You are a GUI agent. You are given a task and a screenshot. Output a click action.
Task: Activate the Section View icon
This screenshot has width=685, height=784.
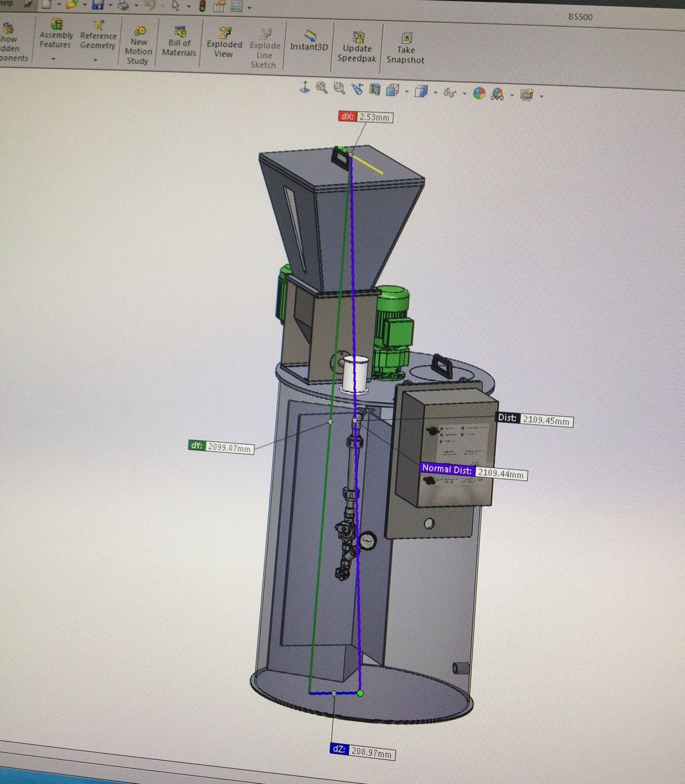[375, 91]
